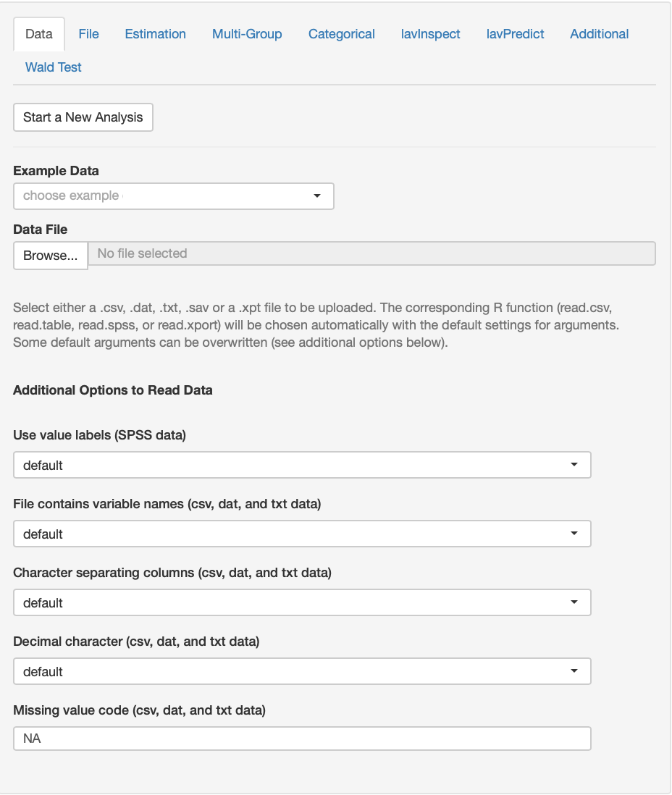Open the Additional tab
Viewport: 672px width, 795px height.
click(x=599, y=34)
